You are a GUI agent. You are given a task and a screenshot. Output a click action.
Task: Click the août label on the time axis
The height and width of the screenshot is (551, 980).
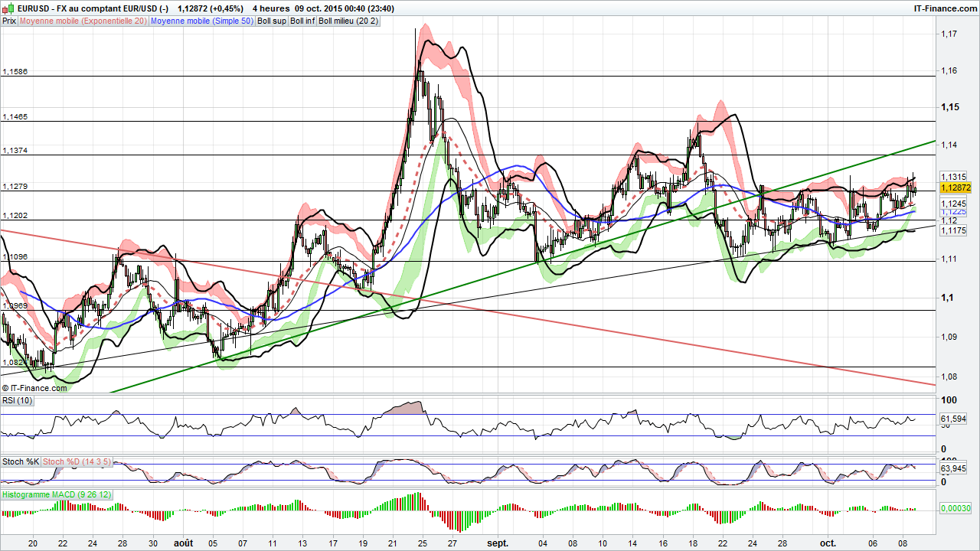[x=184, y=543]
